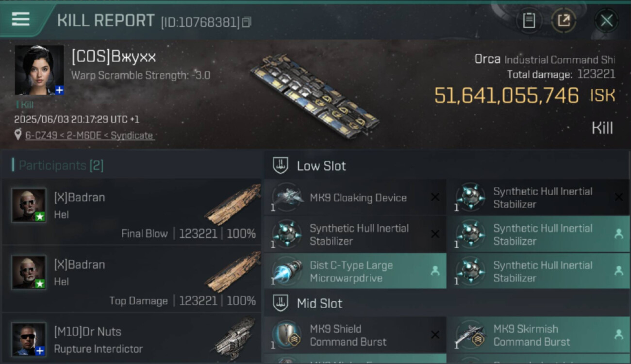Select the Participants [2] heading
The width and height of the screenshot is (631, 364).
(x=61, y=165)
